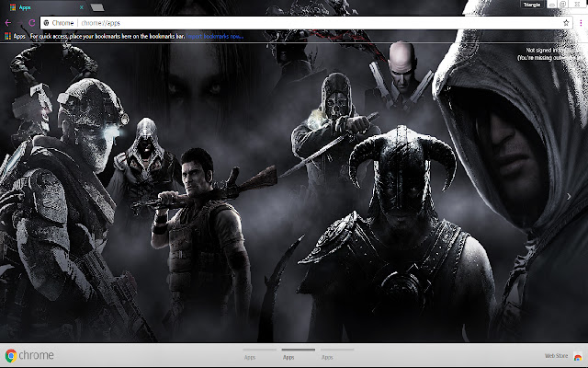This screenshot has height=368, width=588.
Task: Go back with the pink back arrow
Action: click(8, 23)
